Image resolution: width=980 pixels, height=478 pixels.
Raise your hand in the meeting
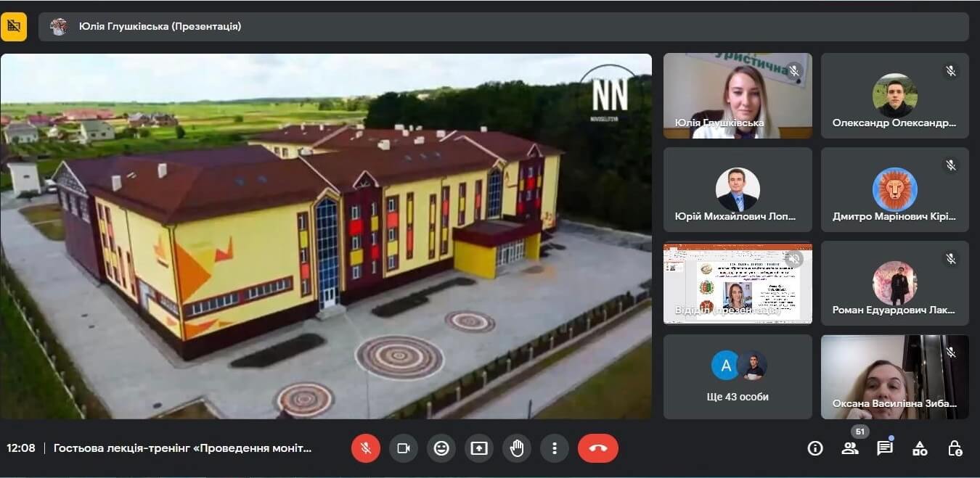tap(517, 448)
